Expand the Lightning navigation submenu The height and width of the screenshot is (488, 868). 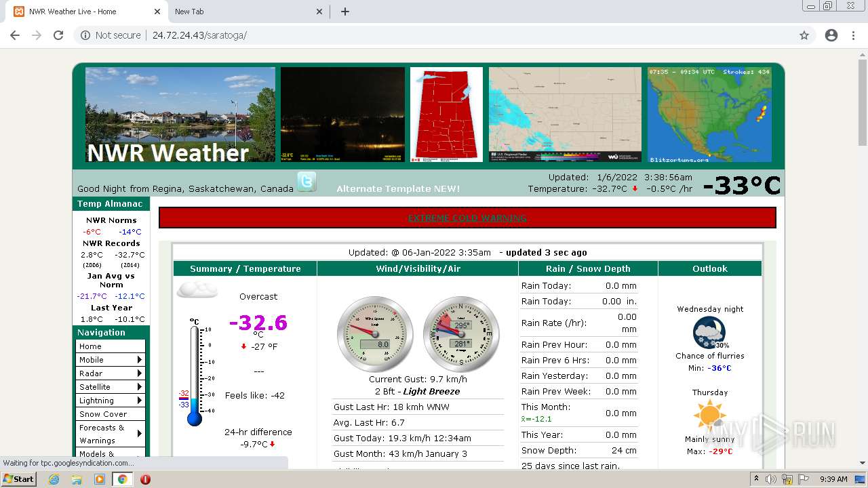(111, 401)
